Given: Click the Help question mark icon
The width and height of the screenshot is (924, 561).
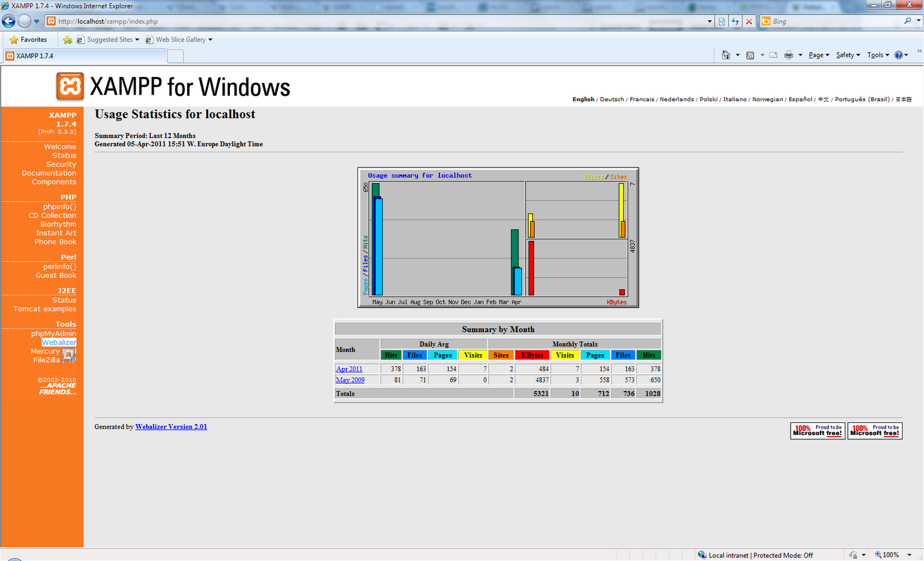Looking at the screenshot, I should (899, 55).
